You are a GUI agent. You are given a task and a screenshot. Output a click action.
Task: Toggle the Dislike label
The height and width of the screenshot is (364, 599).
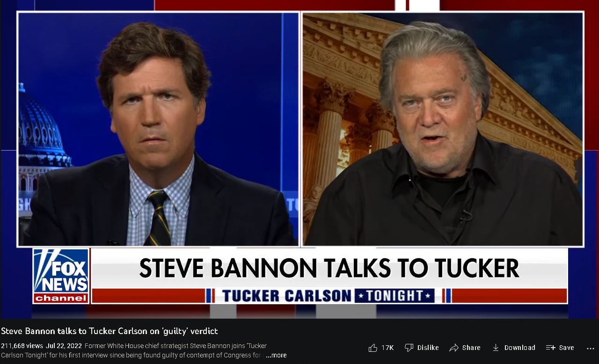coord(428,348)
